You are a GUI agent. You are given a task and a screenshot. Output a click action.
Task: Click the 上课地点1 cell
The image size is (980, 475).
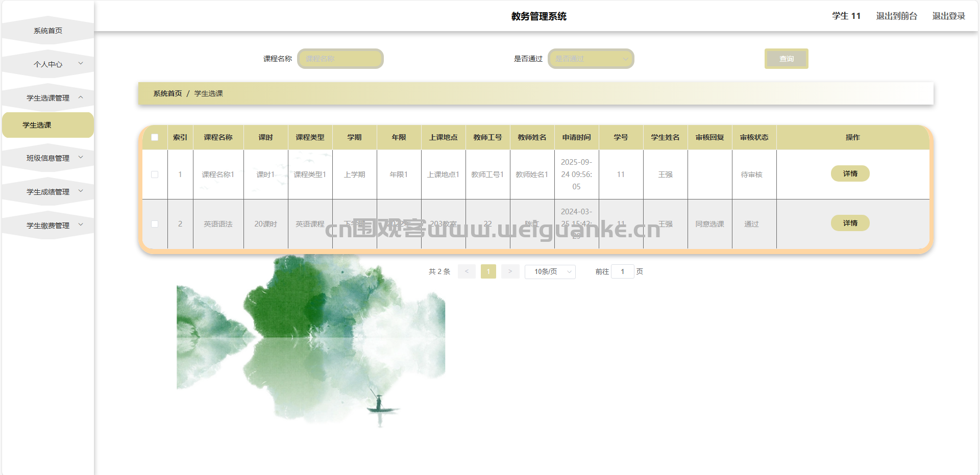coord(443,174)
